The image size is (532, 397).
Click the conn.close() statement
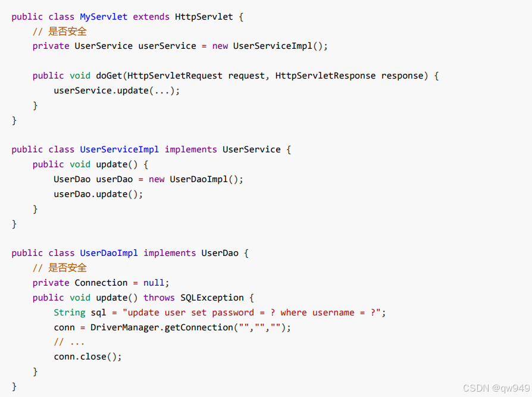87,357
